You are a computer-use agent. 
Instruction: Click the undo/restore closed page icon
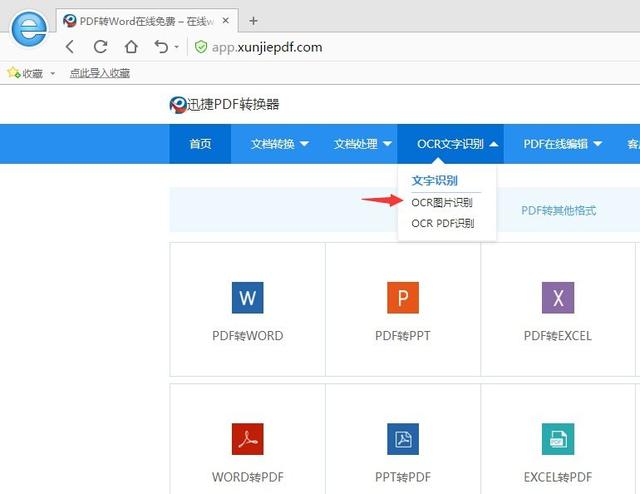click(x=161, y=47)
